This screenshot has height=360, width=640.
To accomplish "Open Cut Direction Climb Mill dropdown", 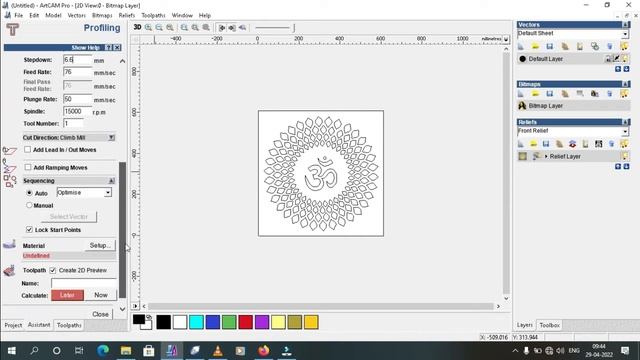I will 111,138.
